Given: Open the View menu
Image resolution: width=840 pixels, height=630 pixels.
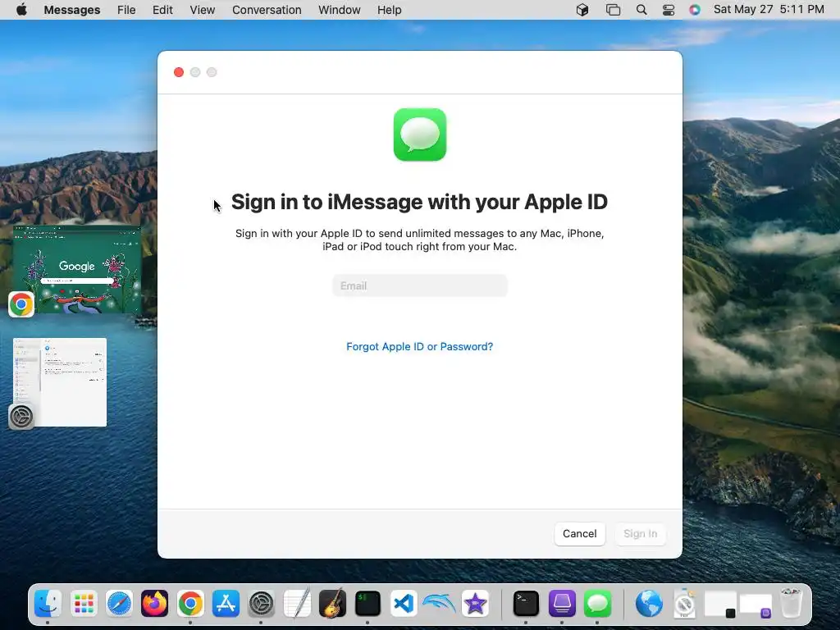Looking at the screenshot, I should [202, 10].
